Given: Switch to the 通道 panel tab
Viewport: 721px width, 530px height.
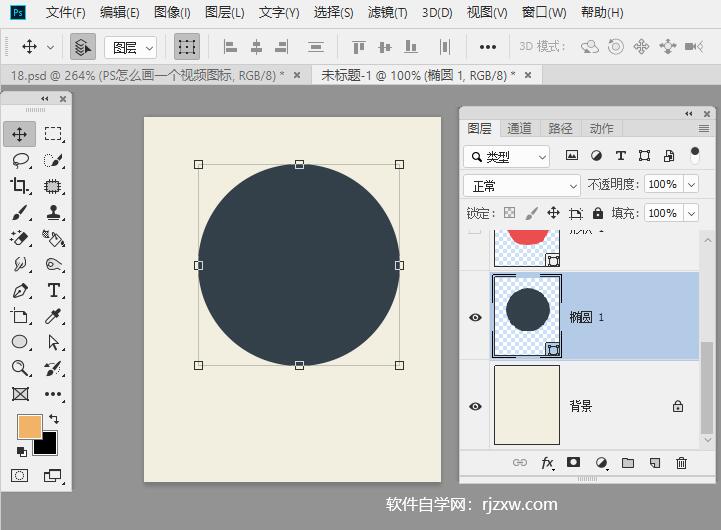Looking at the screenshot, I should 519,128.
